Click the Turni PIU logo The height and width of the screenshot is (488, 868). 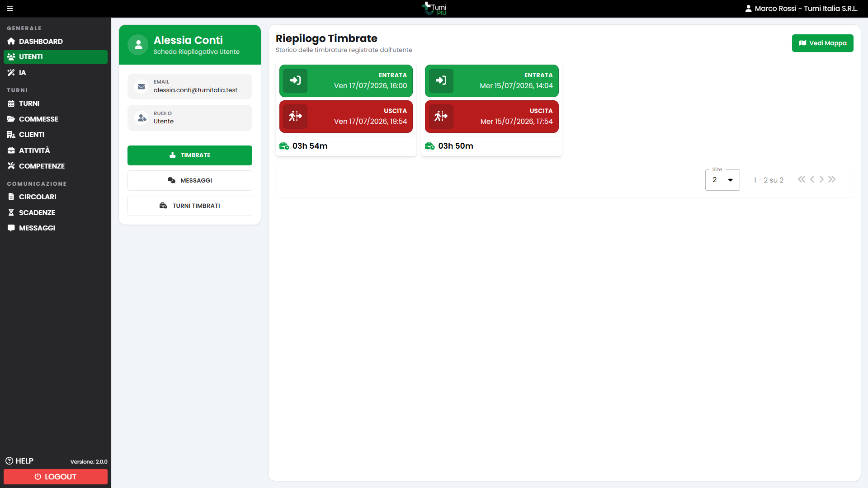click(x=434, y=9)
